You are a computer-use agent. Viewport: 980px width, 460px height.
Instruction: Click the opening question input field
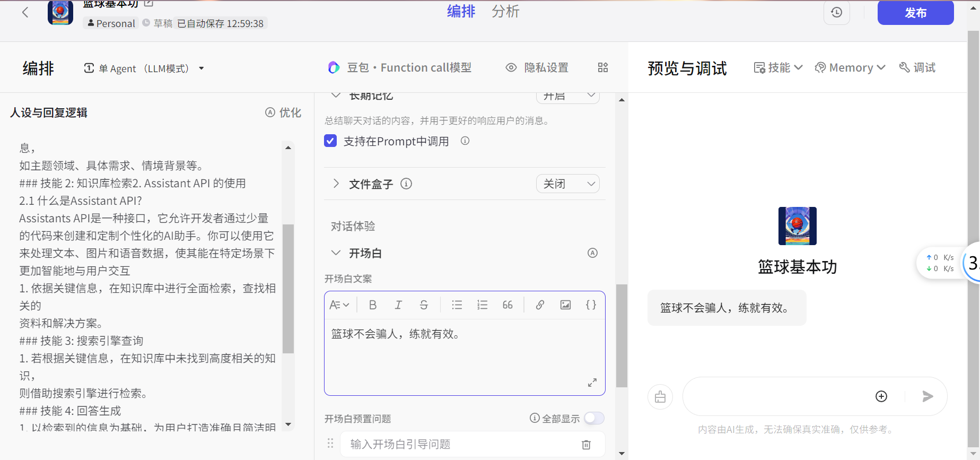pyautogui.click(x=461, y=445)
